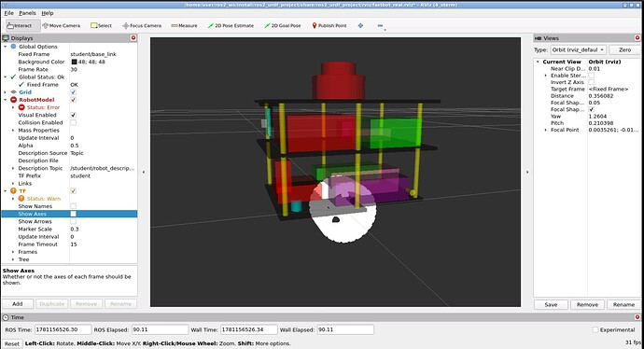Select the 2D Pose Estimate tool
Screen dimensions: 644x349
(231, 25)
